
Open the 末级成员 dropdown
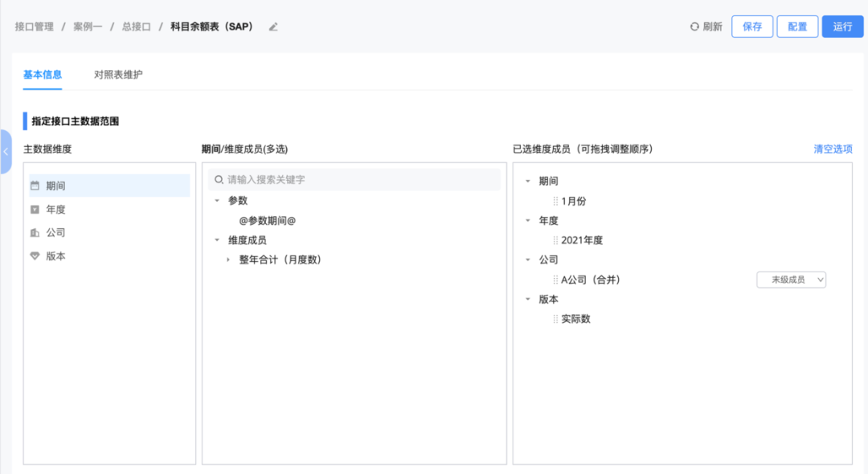point(791,279)
